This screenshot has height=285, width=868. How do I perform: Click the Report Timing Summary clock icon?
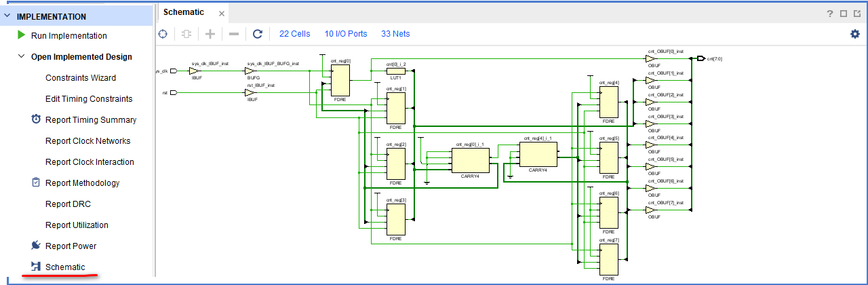[x=37, y=119]
